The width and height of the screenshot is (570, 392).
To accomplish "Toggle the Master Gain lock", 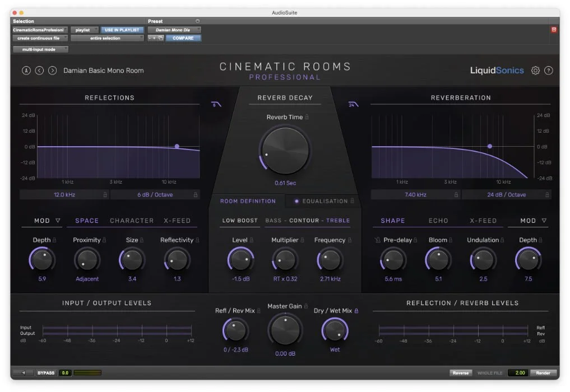I will coord(305,306).
